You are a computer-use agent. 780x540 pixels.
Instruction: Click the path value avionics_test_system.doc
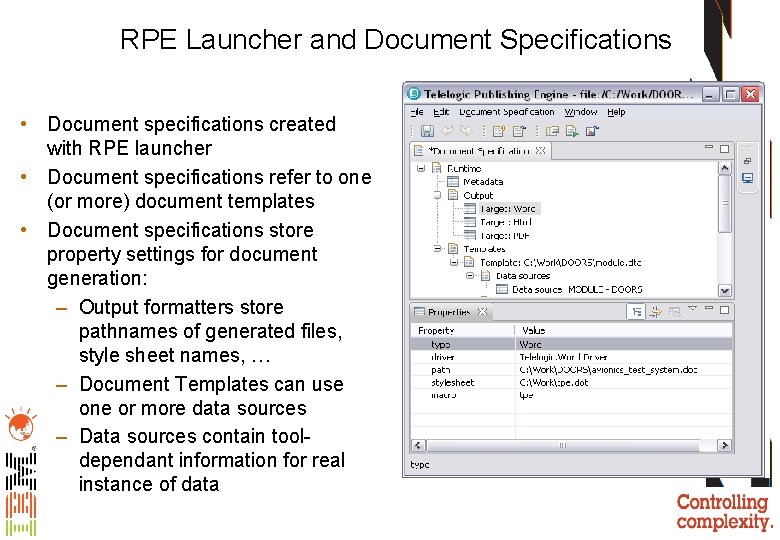(608, 369)
